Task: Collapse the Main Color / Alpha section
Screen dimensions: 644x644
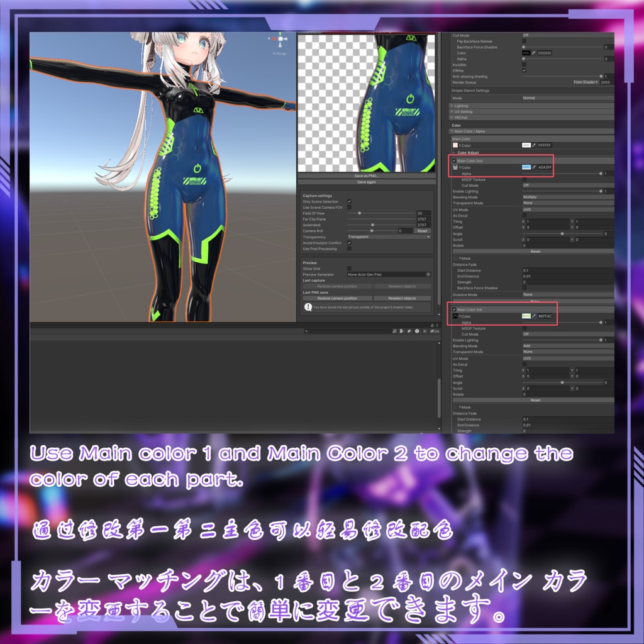Action: click(x=532, y=131)
